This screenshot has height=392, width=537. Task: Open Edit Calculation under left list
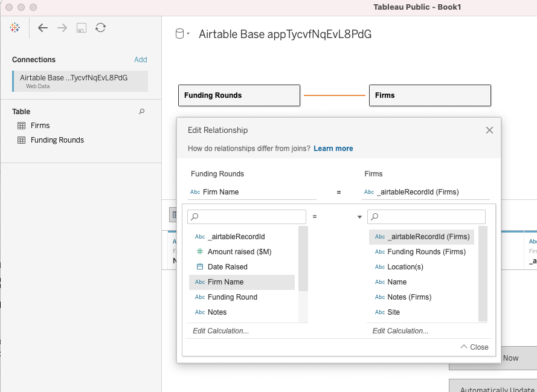(x=221, y=331)
